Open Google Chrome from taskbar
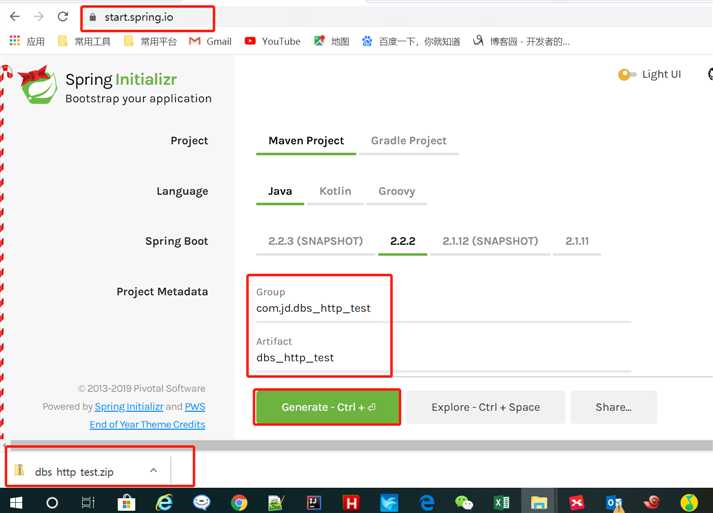This screenshot has height=513, width=713. coord(239,503)
